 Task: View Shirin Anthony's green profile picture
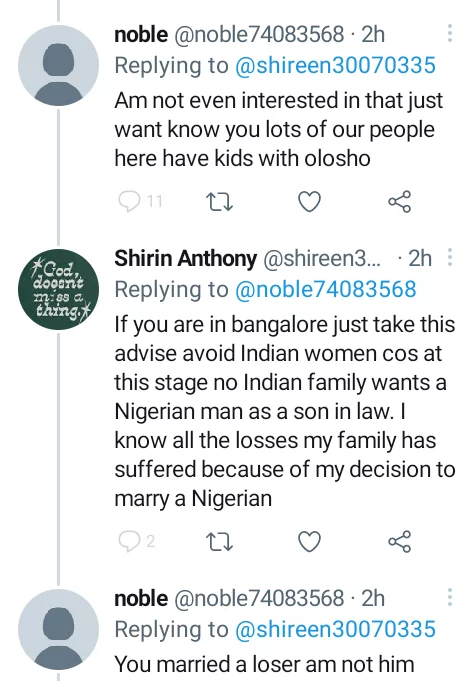59,289
